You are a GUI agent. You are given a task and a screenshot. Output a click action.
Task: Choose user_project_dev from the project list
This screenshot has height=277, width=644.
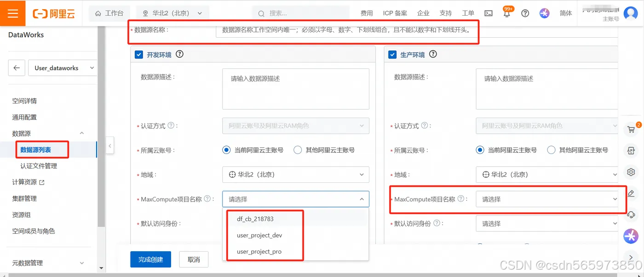(x=296, y=235)
